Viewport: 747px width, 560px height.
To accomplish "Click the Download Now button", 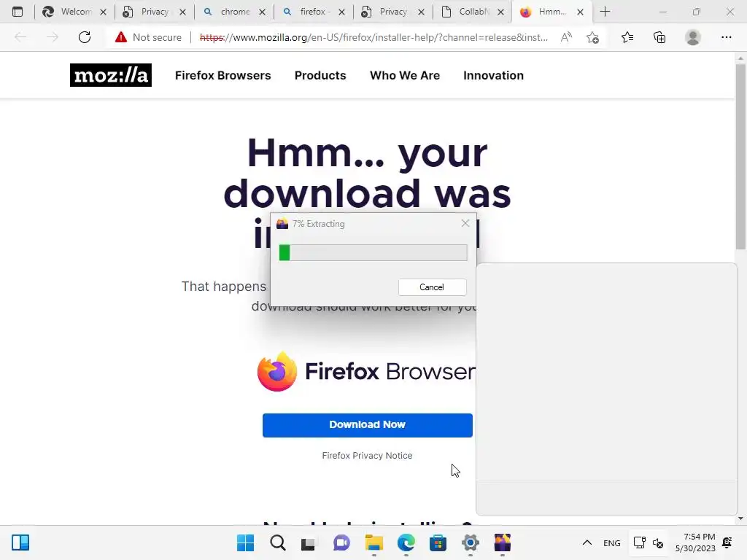I will (x=368, y=425).
